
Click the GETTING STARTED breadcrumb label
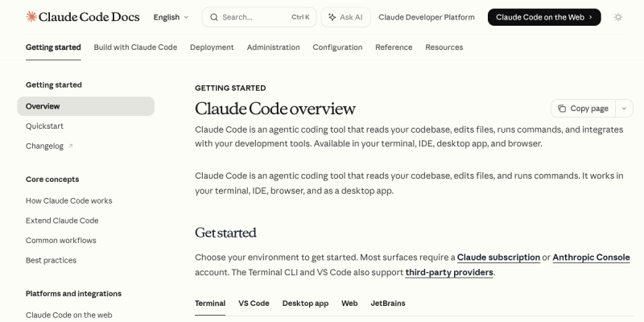[230, 88]
